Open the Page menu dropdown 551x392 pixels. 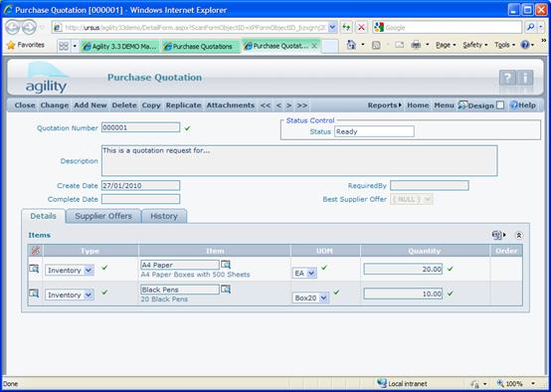[x=446, y=45]
